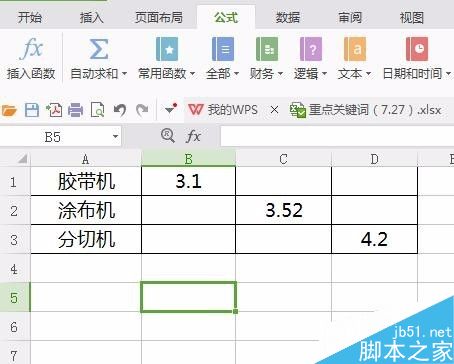This screenshot has width=454, height=364.
Task: Click the print icon
Action: pos(76,110)
